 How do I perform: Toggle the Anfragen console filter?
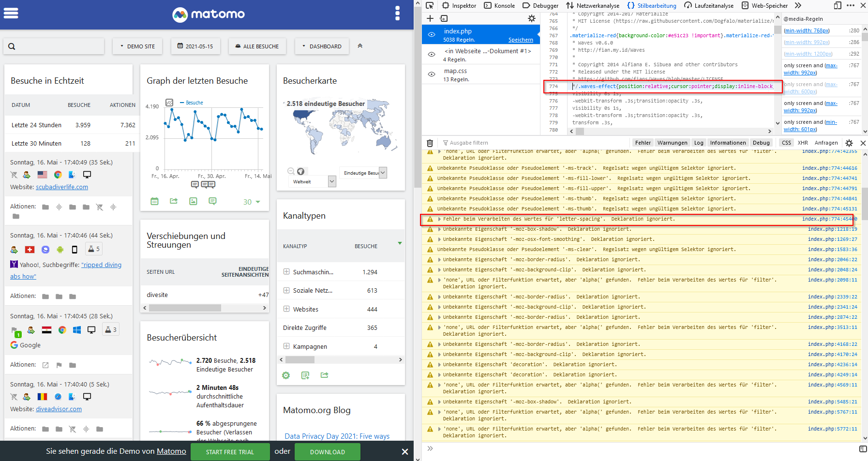tap(826, 143)
